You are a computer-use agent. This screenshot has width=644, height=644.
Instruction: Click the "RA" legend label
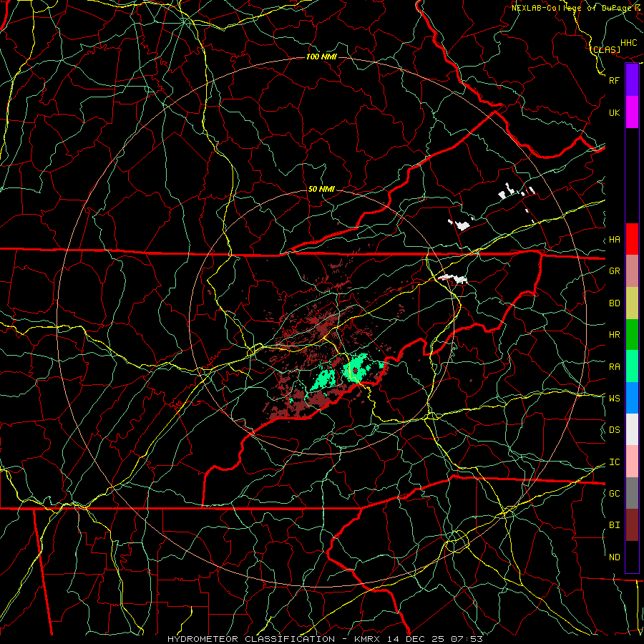coord(614,367)
